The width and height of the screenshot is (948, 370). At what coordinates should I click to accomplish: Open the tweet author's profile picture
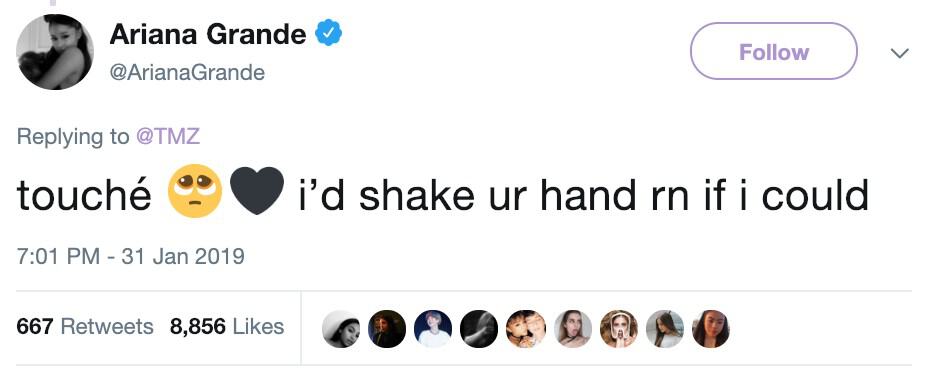tap(55, 52)
